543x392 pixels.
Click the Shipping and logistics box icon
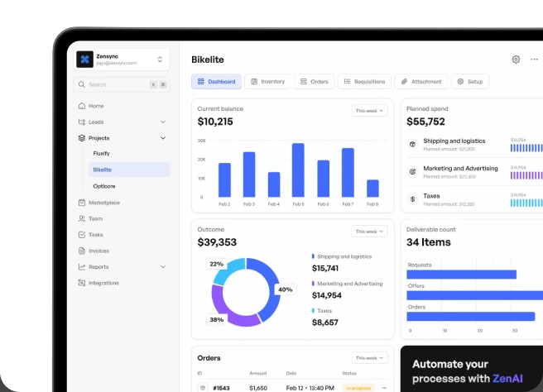(412, 144)
